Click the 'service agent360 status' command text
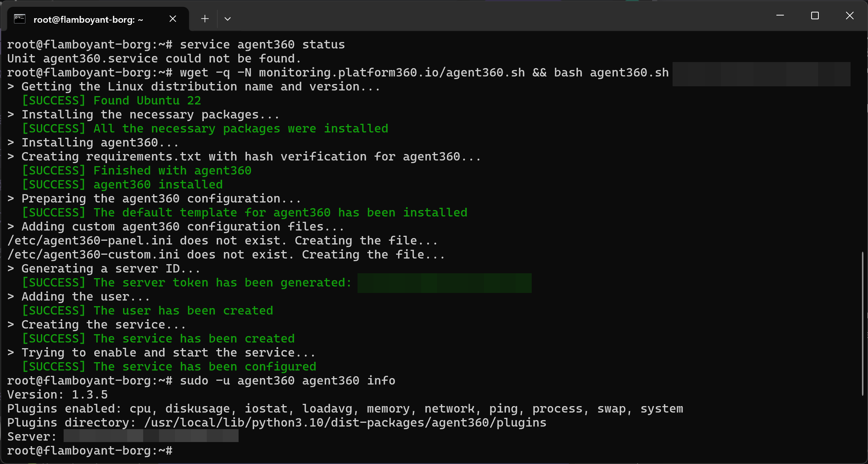The image size is (868, 464). (x=262, y=45)
